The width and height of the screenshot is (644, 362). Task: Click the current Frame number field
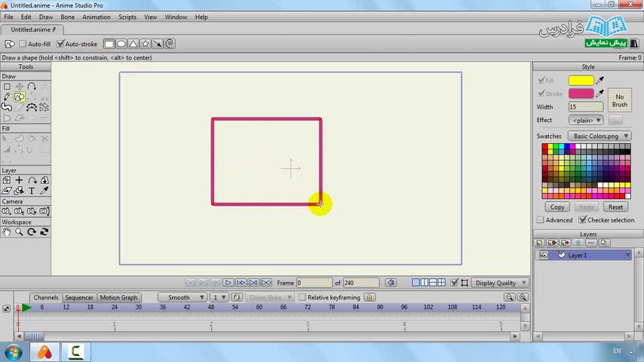(x=314, y=283)
